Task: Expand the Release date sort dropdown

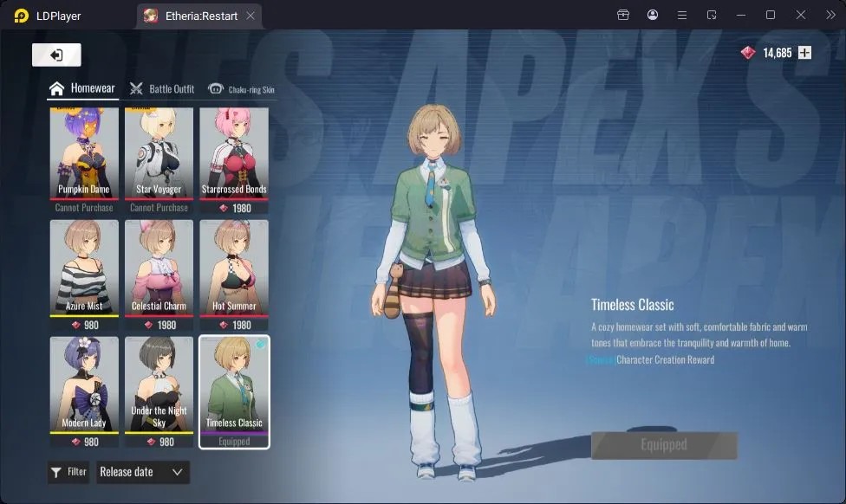Action: pos(142,472)
